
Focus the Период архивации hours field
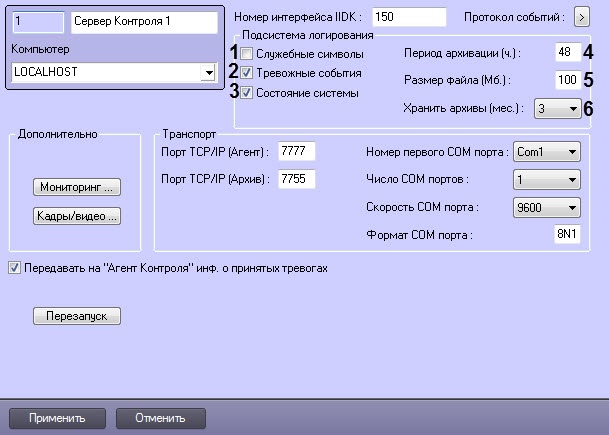click(567, 53)
